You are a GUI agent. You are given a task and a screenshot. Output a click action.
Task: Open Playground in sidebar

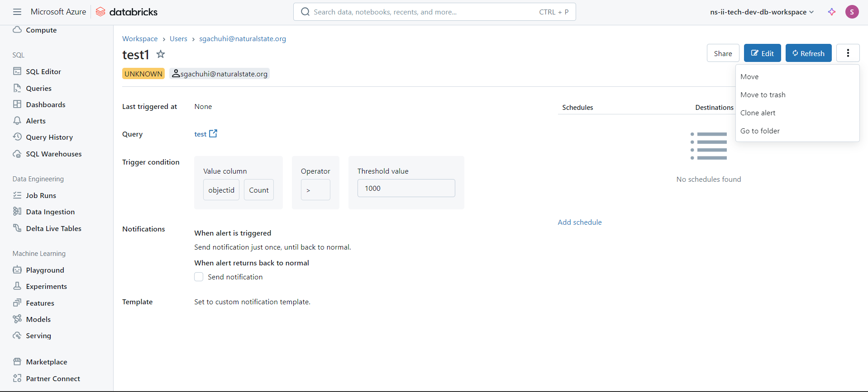[45, 270]
